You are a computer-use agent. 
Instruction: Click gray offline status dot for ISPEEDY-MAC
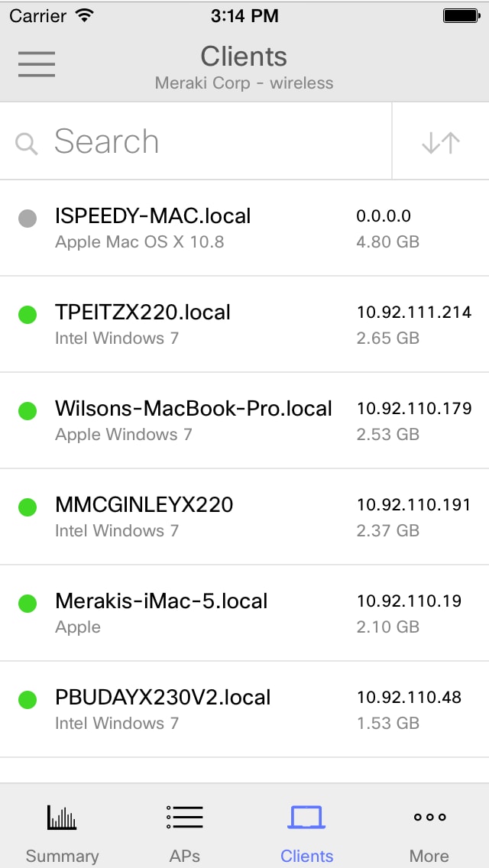click(x=28, y=218)
